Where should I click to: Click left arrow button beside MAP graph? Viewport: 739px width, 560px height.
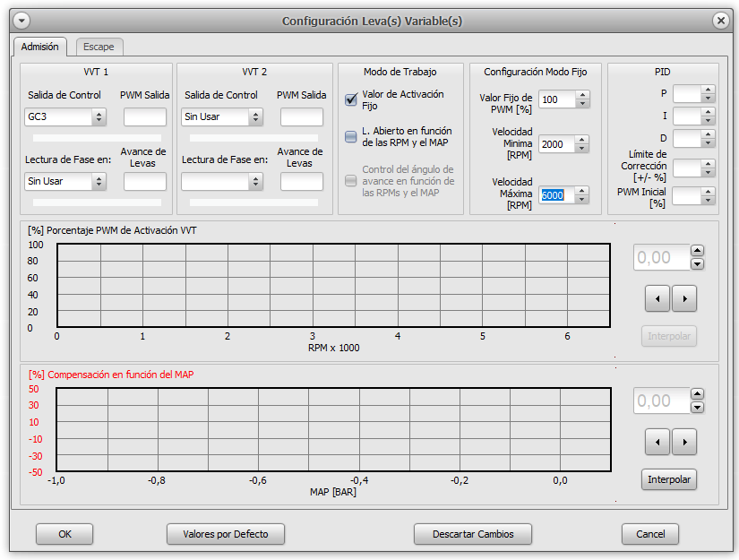pyautogui.click(x=657, y=442)
